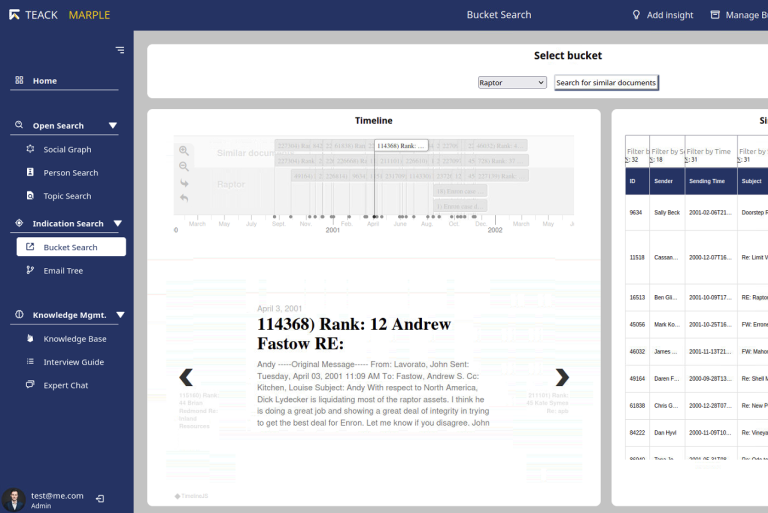Click the Manage archive box icon
The height and width of the screenshot is (513, 768).
[715, 15]
